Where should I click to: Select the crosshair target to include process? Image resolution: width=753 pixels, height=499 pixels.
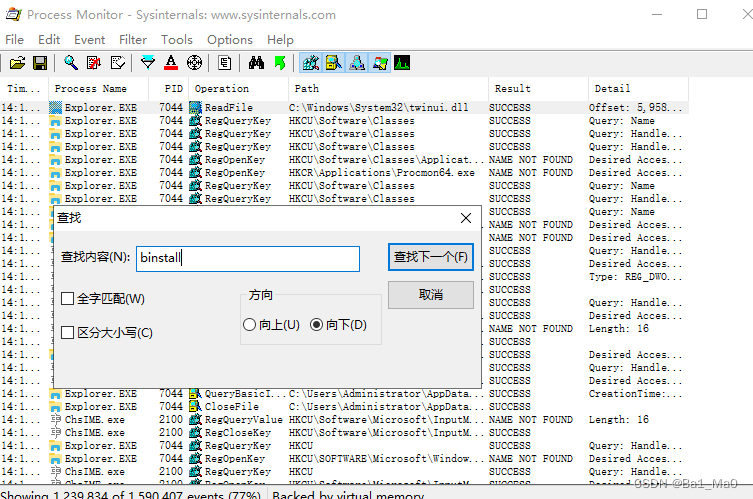pyautogui.click(x=194, y=63)
